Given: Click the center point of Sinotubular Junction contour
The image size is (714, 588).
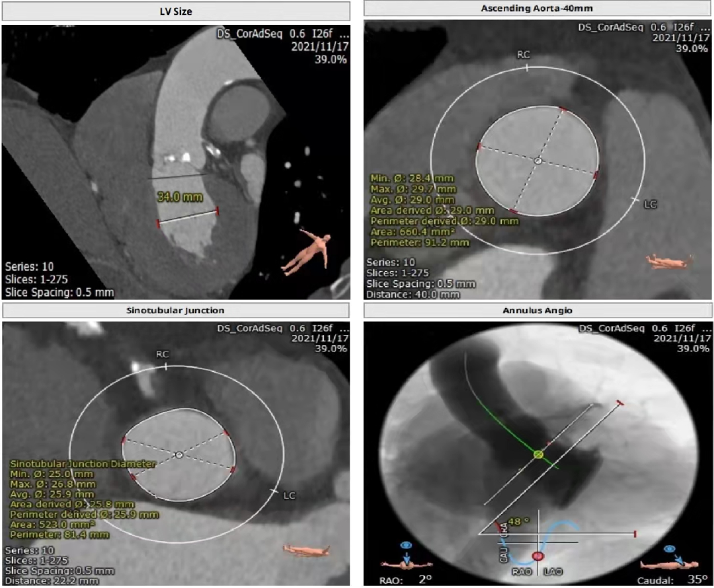Looking at the screenshot, I should (x=179, y=455).
